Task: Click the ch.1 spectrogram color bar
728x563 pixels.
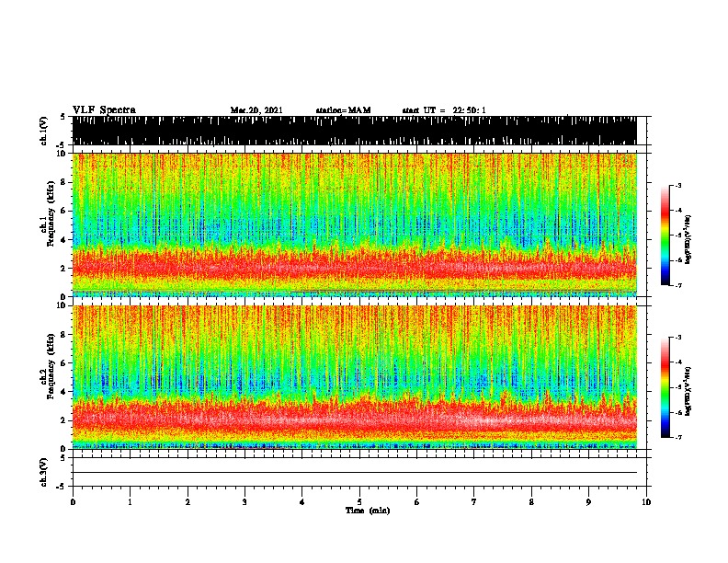Action: [x=665, y=236]
